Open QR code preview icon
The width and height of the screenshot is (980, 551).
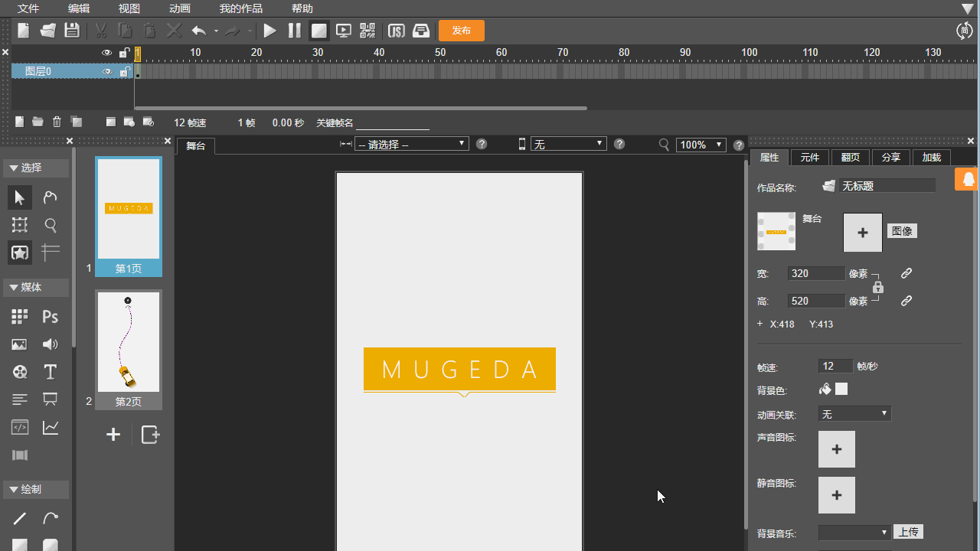368,31
